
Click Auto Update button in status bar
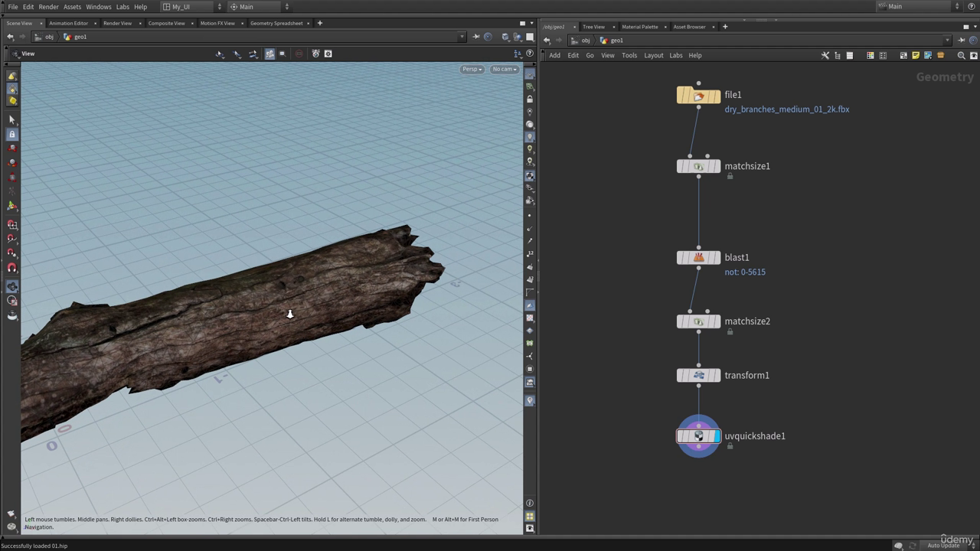point(942,546)
